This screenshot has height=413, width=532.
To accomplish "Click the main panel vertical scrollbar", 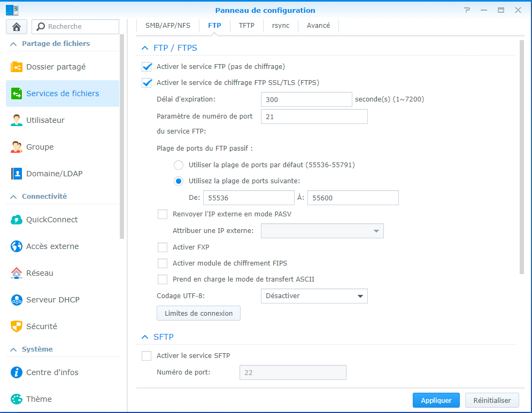I will pos(522,157).
